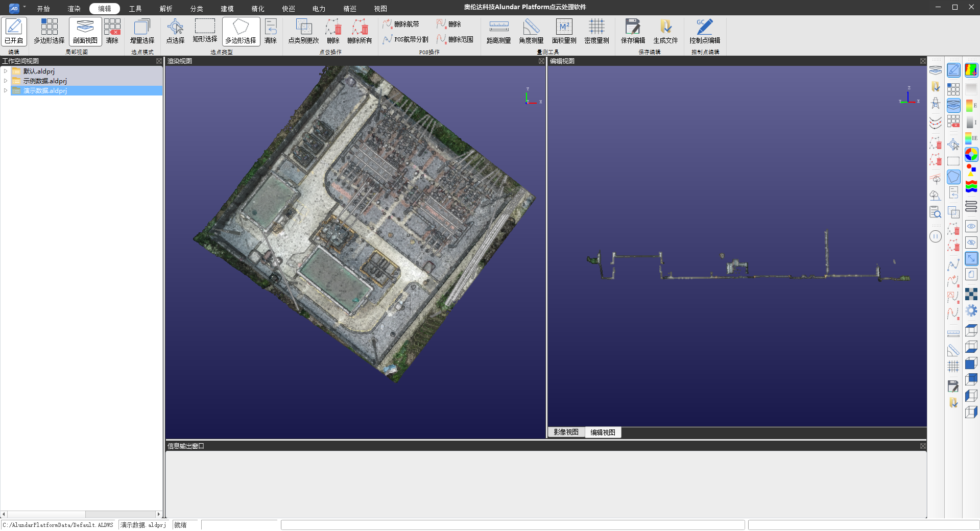Select the 距离测量 distance measure tool
This screenshot has width=980, height=531.
498,32
